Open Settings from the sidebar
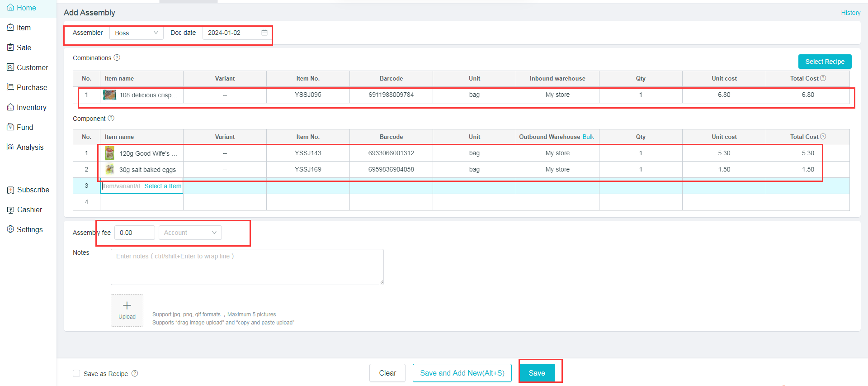The height and width of the screenshot is (386, 868). click(29, 229)
